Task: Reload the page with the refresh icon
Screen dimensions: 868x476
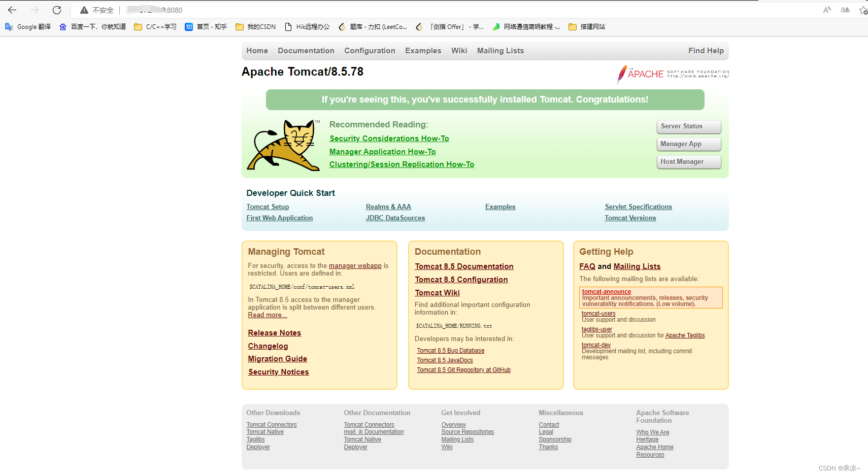Action: click(x=57, y=10)
